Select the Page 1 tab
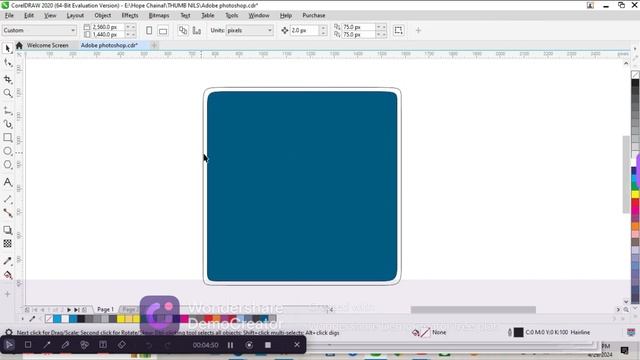640x360 pixels. [105, 309]
